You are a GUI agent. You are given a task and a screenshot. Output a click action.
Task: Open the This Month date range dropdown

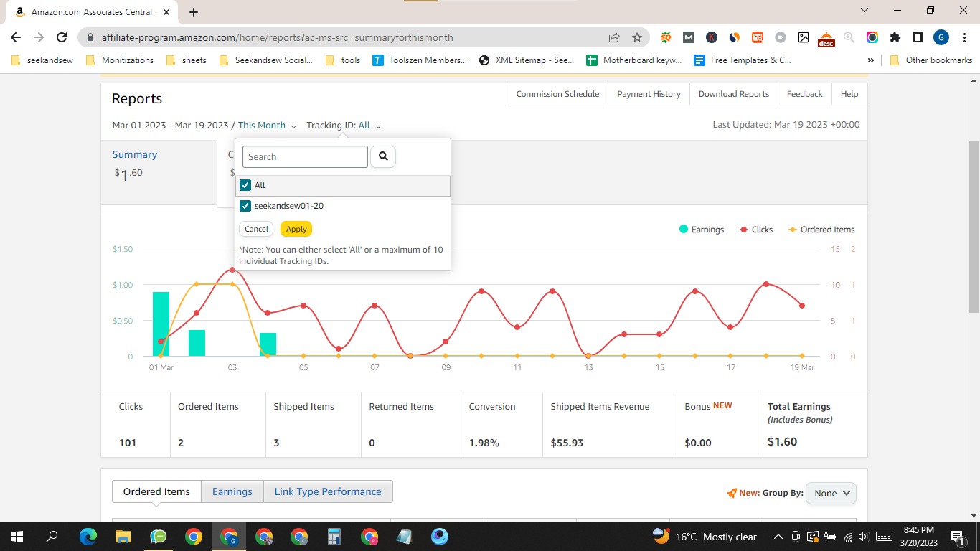coord(267,125)
